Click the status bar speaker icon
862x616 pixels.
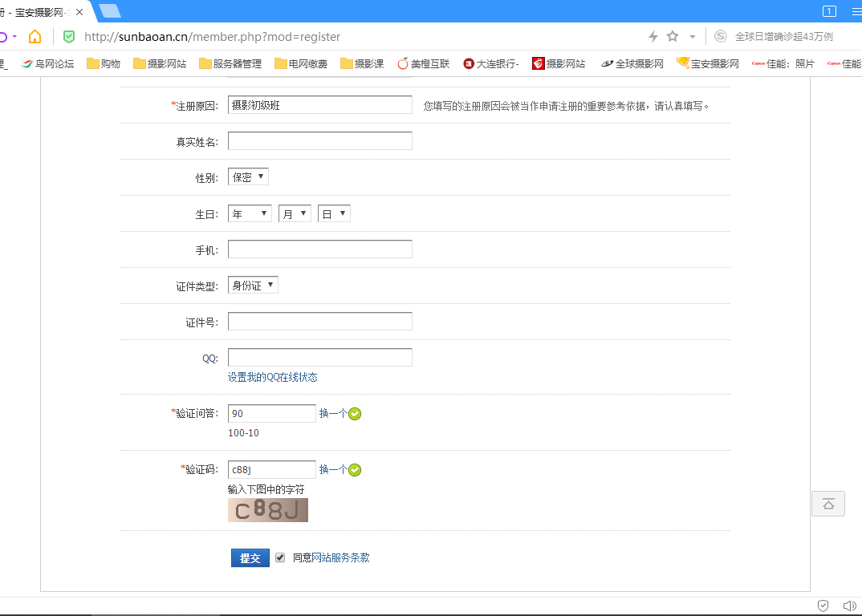[x=849, y=606]
